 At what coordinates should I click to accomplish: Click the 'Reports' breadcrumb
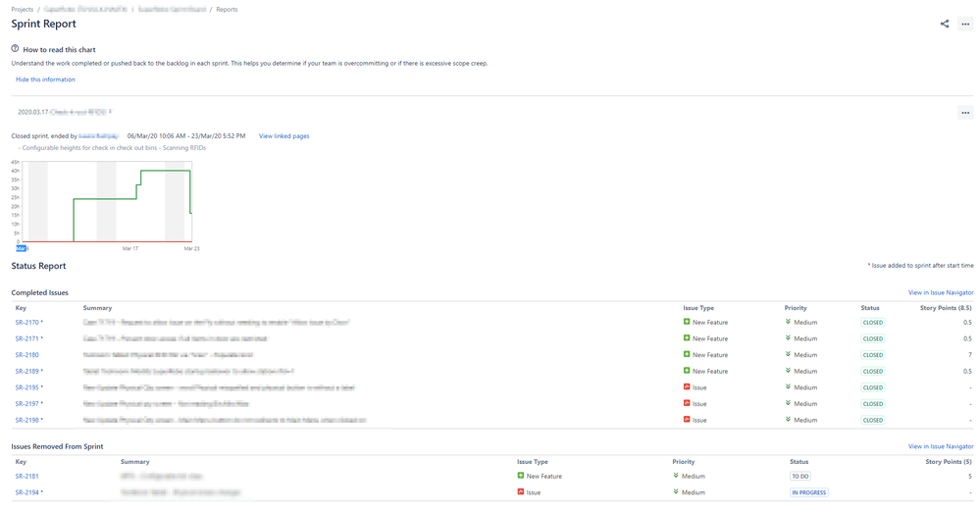point(227,10)
